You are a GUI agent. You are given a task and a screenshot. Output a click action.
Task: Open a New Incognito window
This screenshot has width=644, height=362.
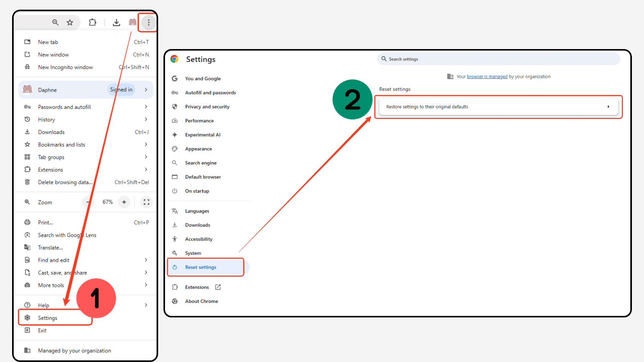click(65, 67)
